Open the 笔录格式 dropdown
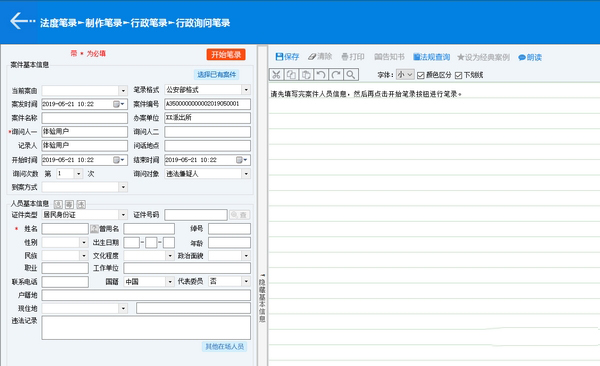The height and width of the screenshot is (366, 600). click(x=246, y=90)
